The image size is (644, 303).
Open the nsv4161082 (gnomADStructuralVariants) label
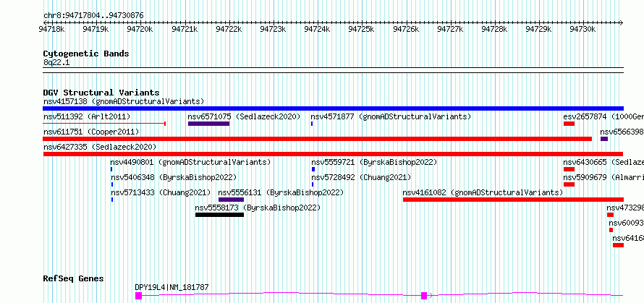(x=483, y=192)
